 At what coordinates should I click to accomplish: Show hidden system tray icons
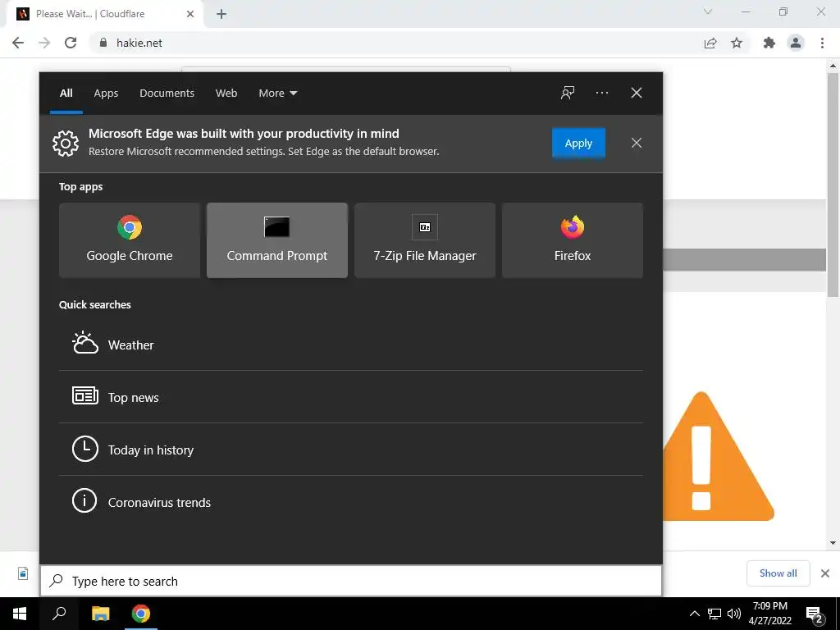[x=694, y=614]
